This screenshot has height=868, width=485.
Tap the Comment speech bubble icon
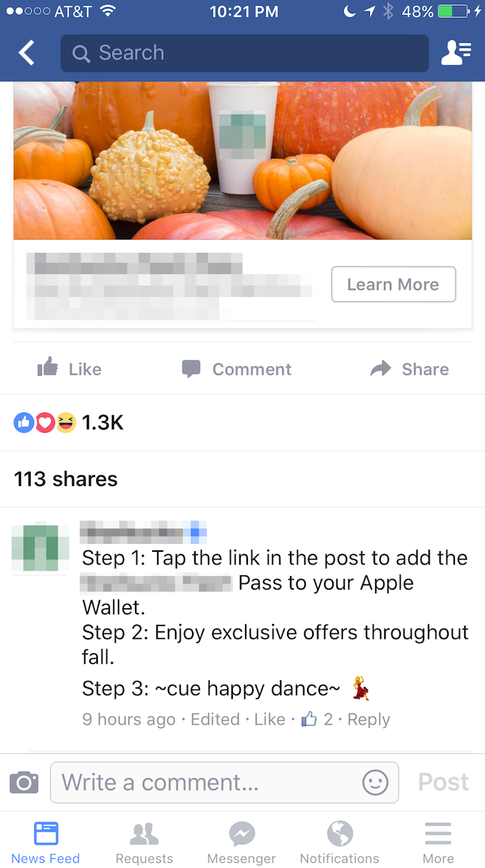click(x=191, y=369)
